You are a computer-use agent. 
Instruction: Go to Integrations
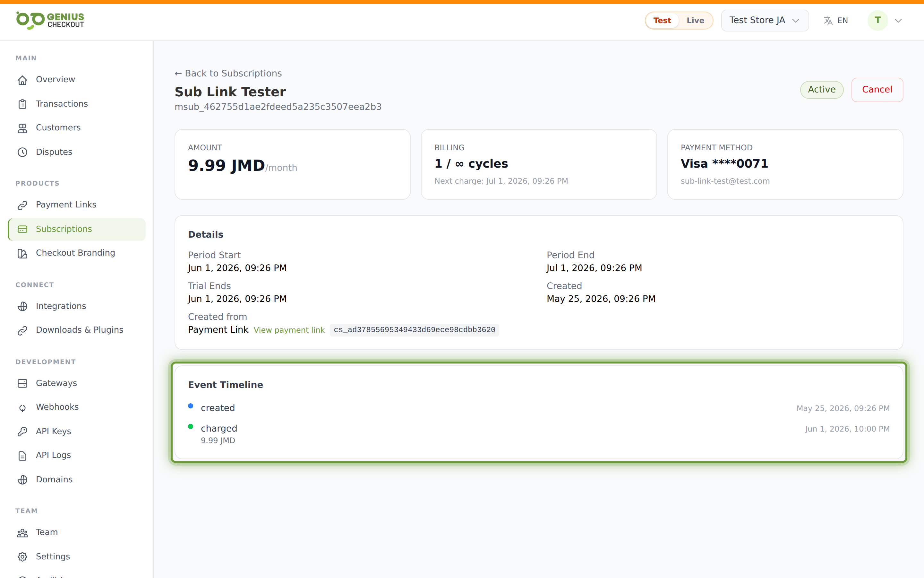77,306
